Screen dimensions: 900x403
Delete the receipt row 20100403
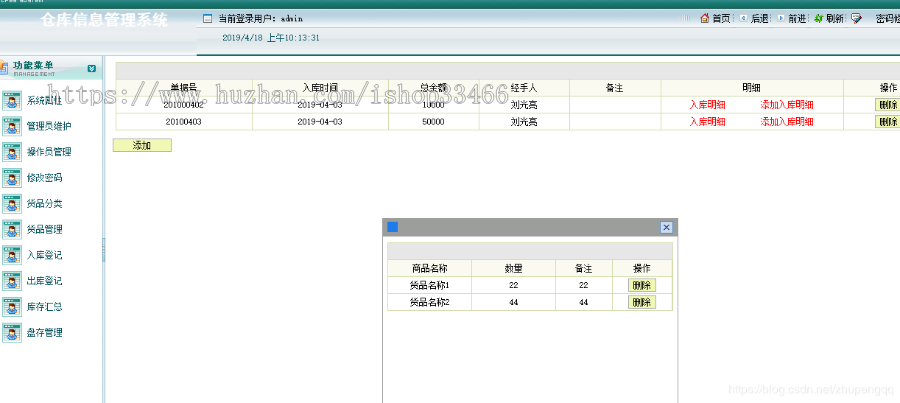tap(887, 122)
